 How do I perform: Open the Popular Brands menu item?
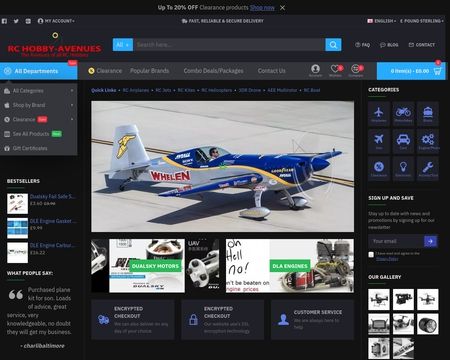click(149, 71)
